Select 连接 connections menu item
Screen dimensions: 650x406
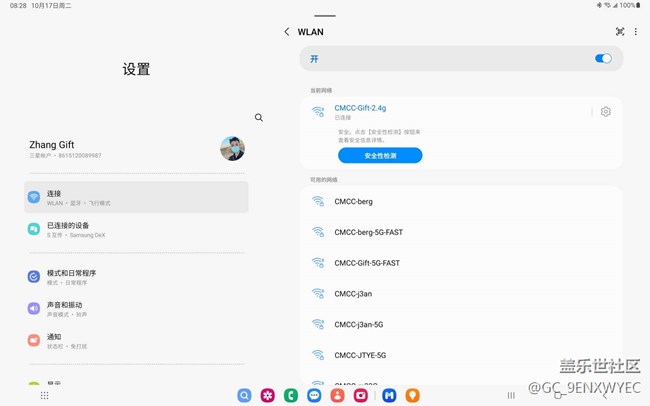point(136,197)
